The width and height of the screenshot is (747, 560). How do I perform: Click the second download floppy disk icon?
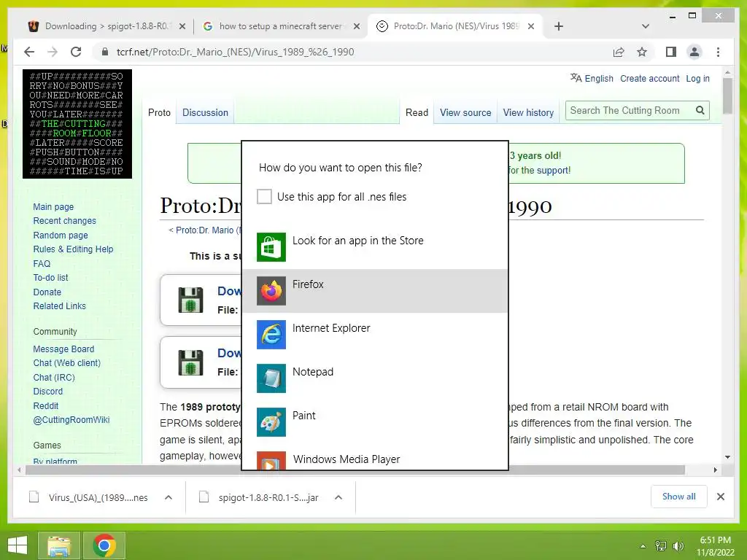click(190, 362)
